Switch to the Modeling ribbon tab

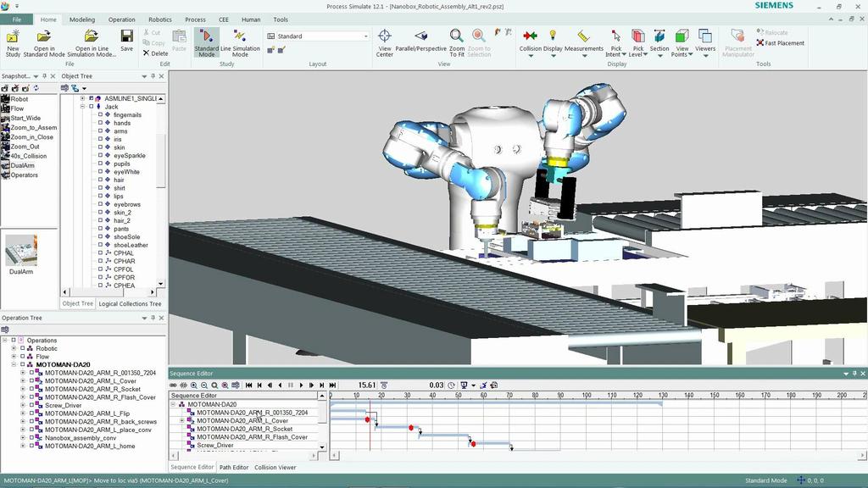coord(82,19)
